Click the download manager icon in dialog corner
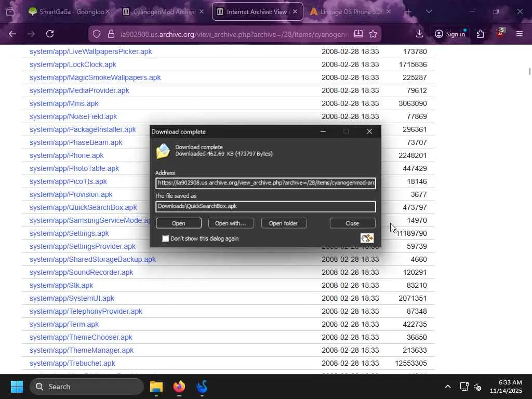 coord(367,238)
